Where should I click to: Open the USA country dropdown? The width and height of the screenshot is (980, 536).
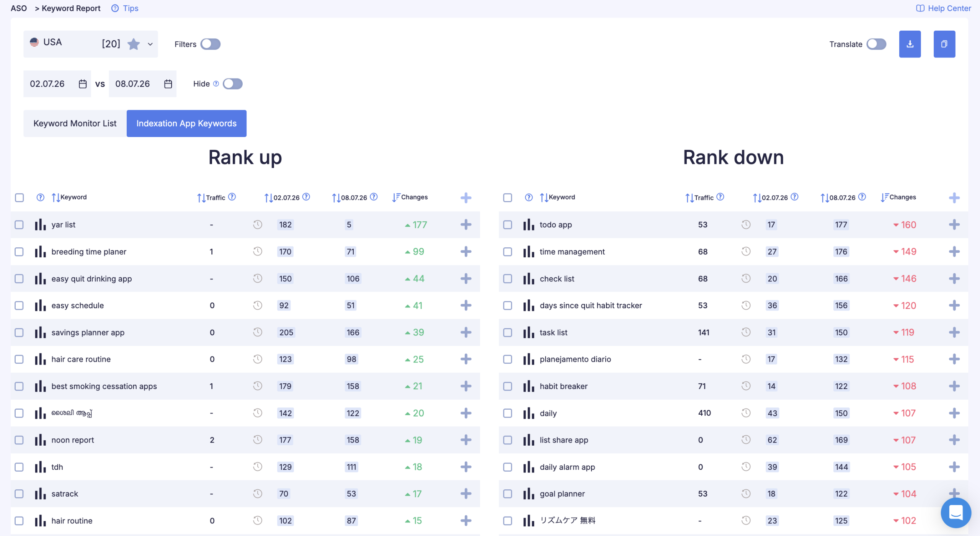pos(91,44)
